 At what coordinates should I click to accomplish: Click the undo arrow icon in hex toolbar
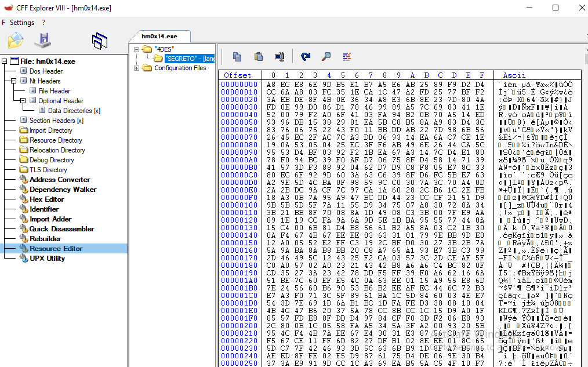(x=306, y=57)
